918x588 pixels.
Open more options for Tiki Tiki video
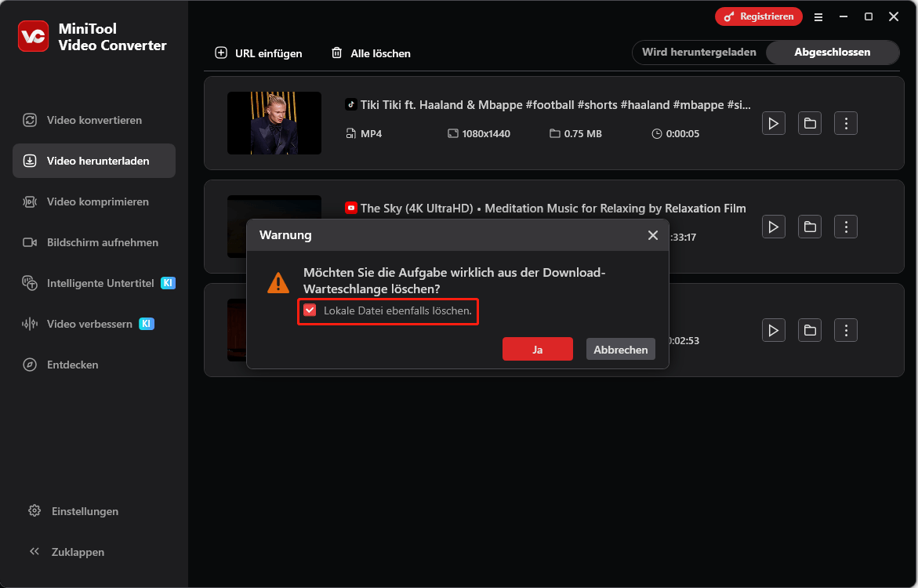click(846, 123)
